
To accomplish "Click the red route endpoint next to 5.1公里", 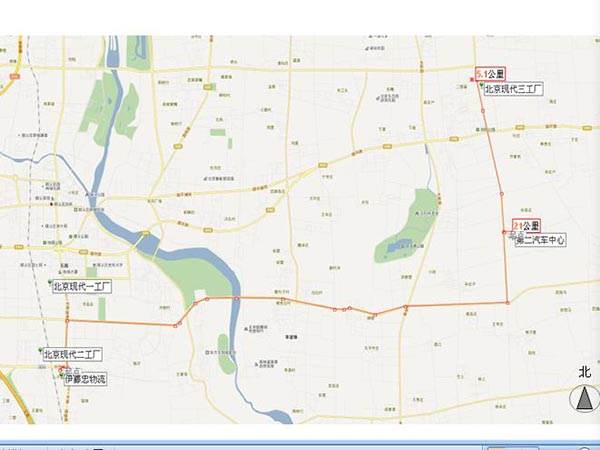I will [472, 77].
